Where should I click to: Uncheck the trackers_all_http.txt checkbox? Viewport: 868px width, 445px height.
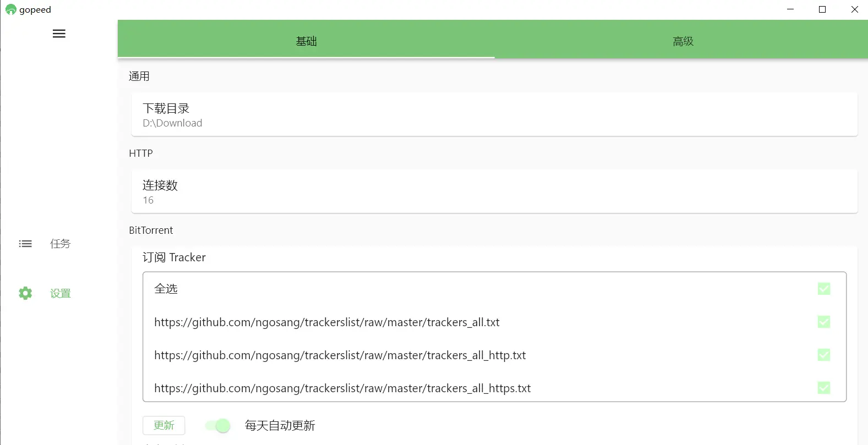coord(824,355)
